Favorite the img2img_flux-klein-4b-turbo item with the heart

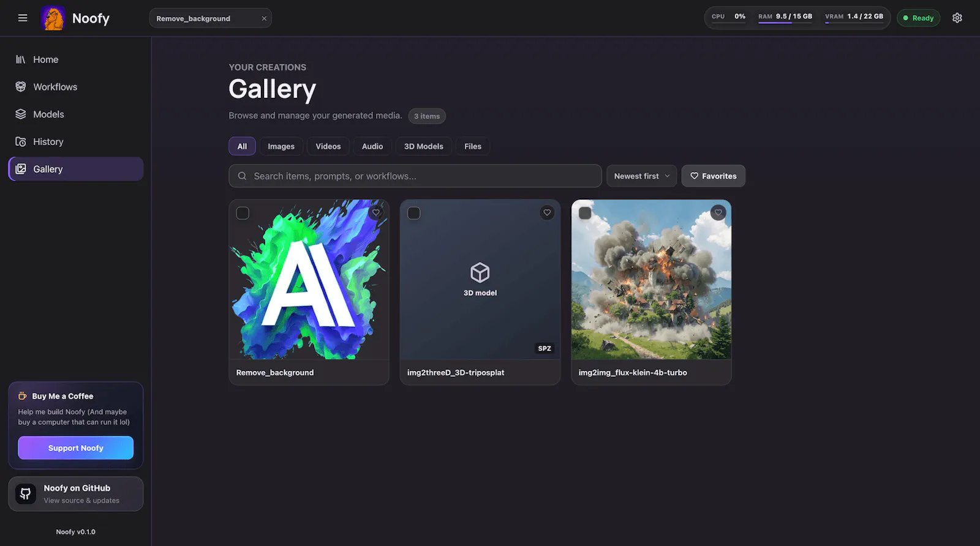(718, 213)
